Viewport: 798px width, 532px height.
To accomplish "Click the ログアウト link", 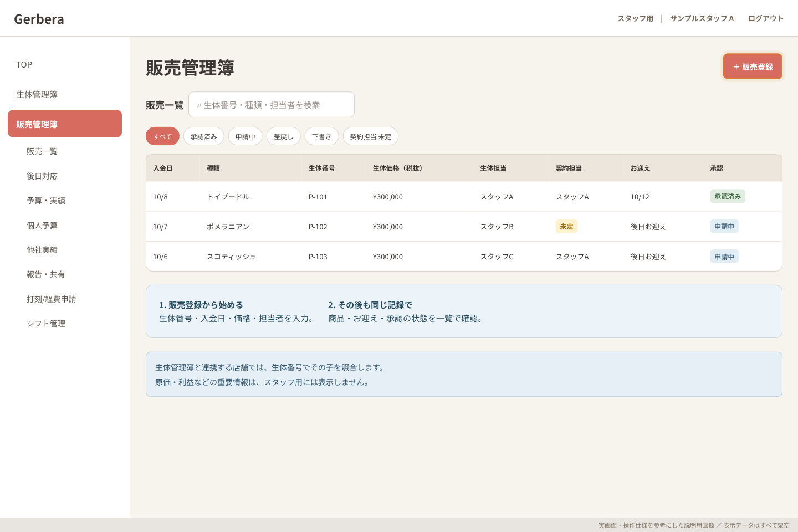I will [765, 18].
